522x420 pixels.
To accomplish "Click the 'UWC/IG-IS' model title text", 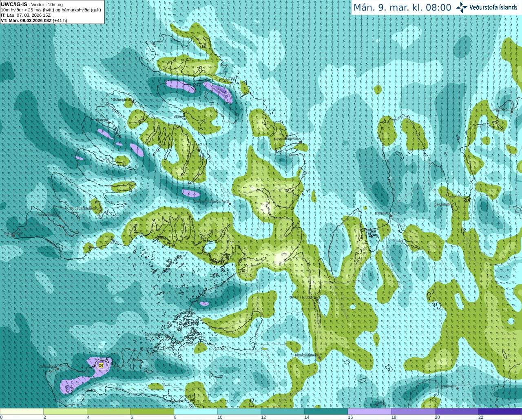I will coord(14,4).
